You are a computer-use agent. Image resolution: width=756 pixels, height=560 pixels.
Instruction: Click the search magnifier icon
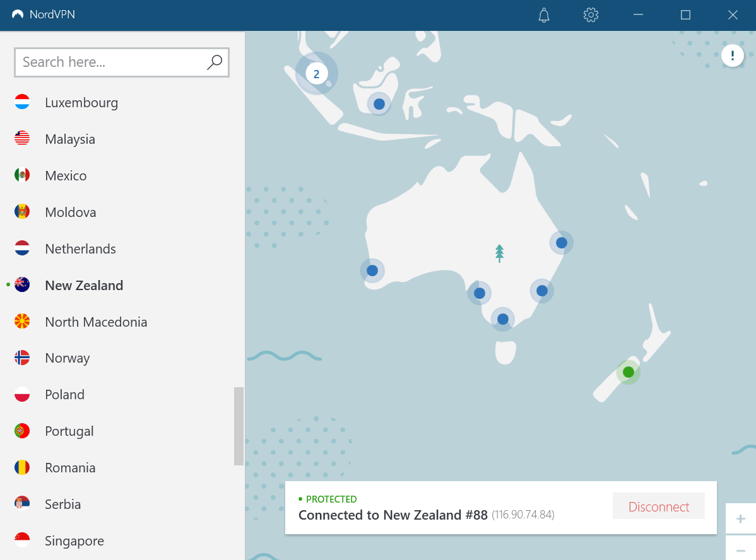coord(214,62)
